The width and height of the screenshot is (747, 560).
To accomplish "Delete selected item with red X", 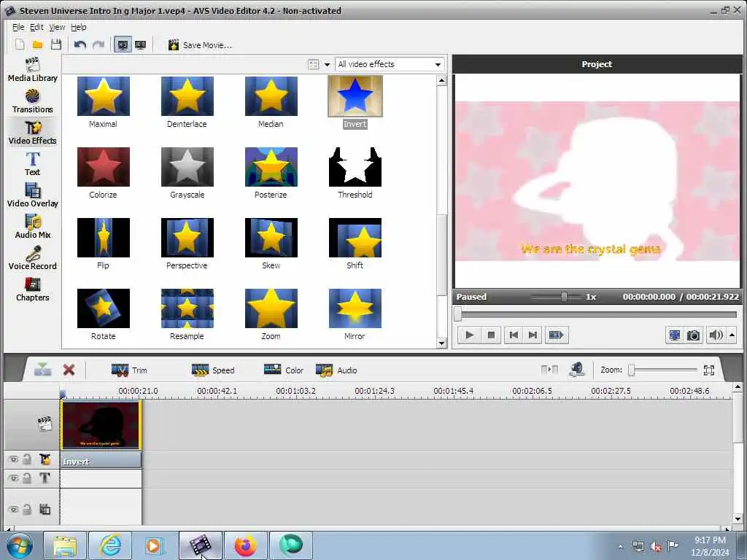I will click(x=69, y=370).
